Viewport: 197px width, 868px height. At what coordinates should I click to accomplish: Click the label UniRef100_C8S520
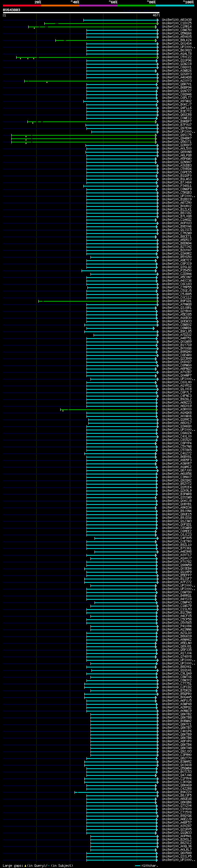[x=177, y=440]
